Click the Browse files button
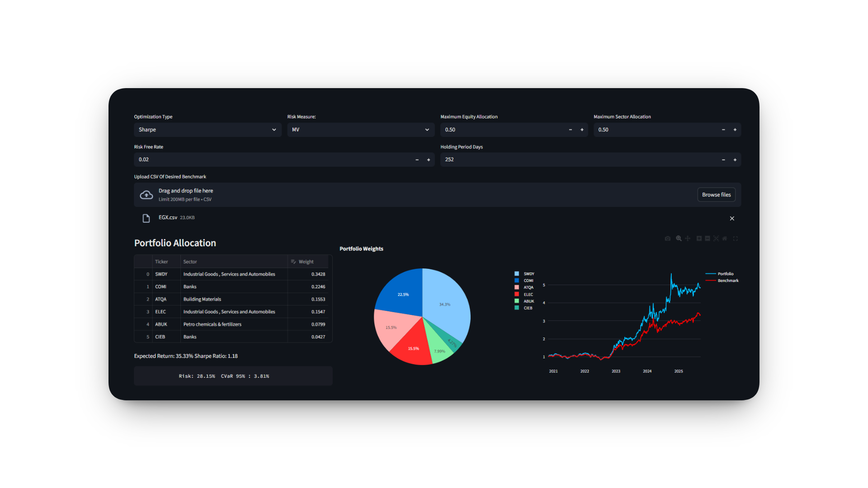Screen dimensions: 868x488 click(716, 195)
